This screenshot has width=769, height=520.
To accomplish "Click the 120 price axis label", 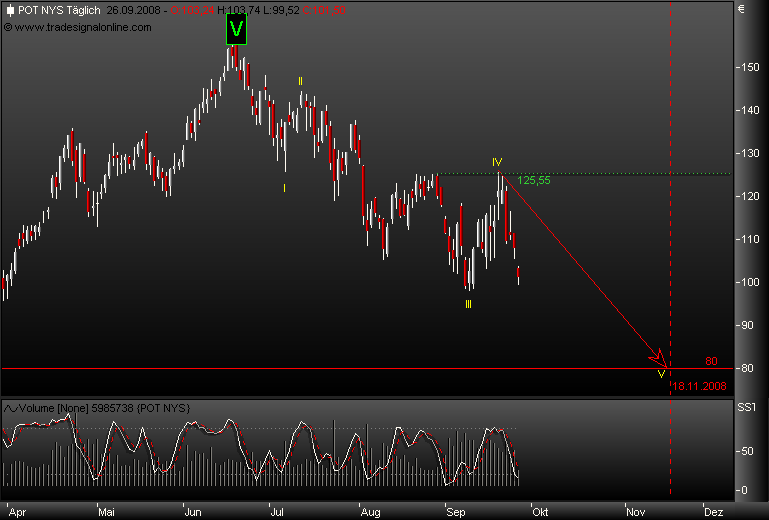I will click(748, 196).
